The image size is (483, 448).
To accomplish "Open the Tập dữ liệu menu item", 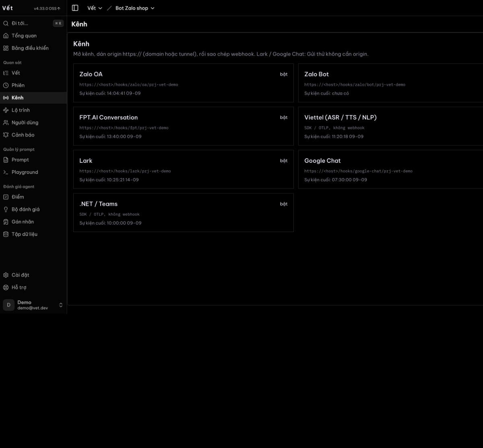I will pyautogui.click(x=33, y=234).
